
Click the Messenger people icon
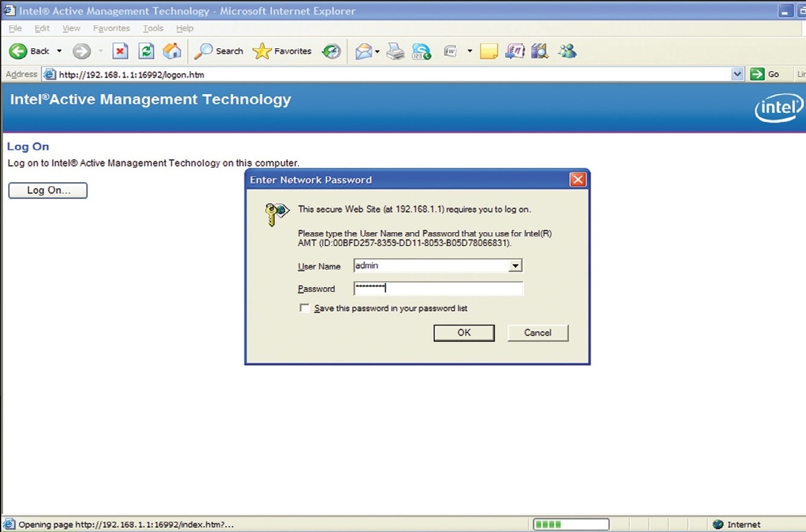[x=567, y=52]
